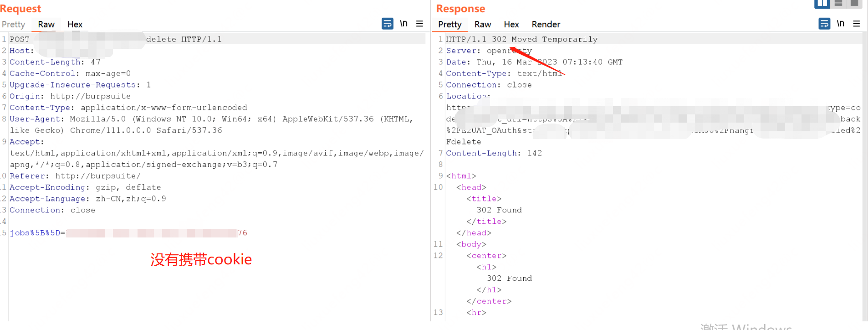Click the closing '</title>' tag

click(x=486, y=222)
